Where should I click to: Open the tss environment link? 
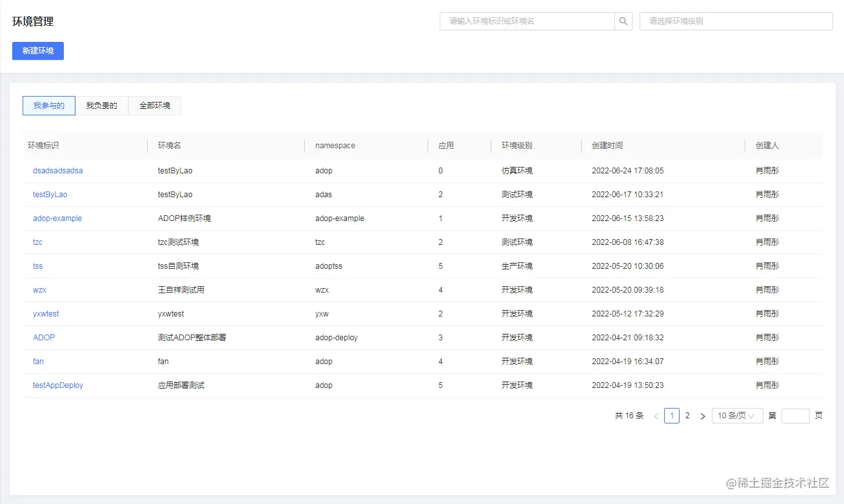point(38,266)
